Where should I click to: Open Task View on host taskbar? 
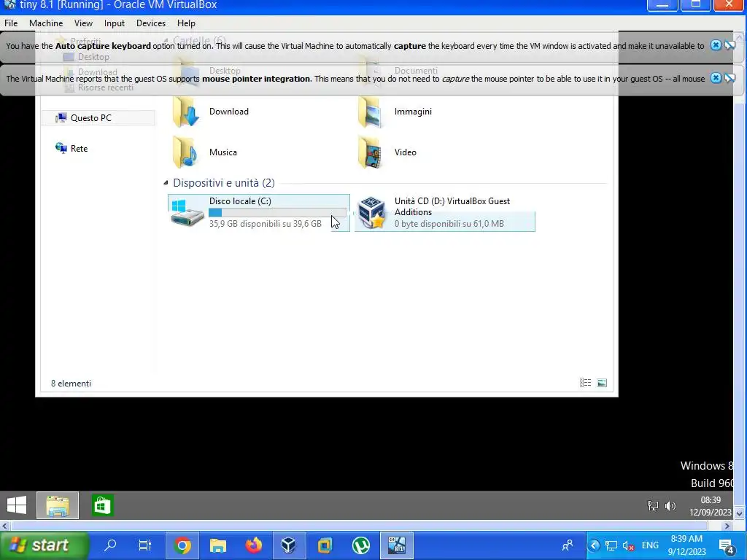coord(145,545)
